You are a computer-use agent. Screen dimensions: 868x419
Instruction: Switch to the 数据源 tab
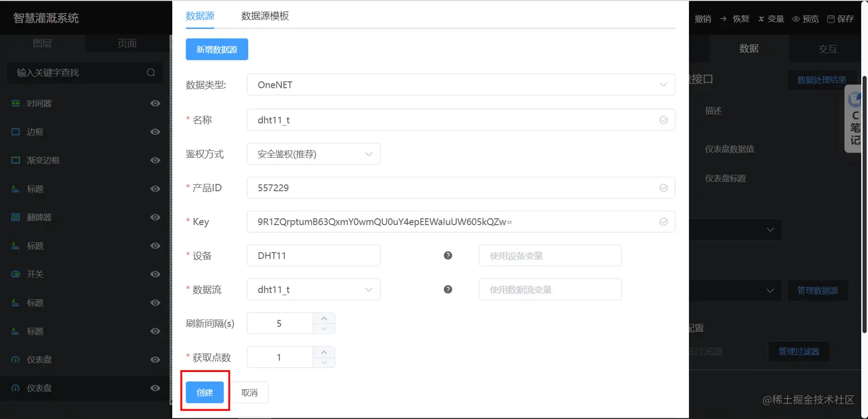click(200, 16)
